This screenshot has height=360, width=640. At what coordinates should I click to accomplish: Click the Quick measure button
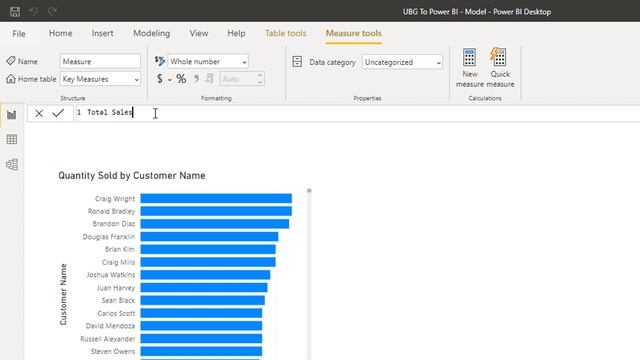click(500, 68)
